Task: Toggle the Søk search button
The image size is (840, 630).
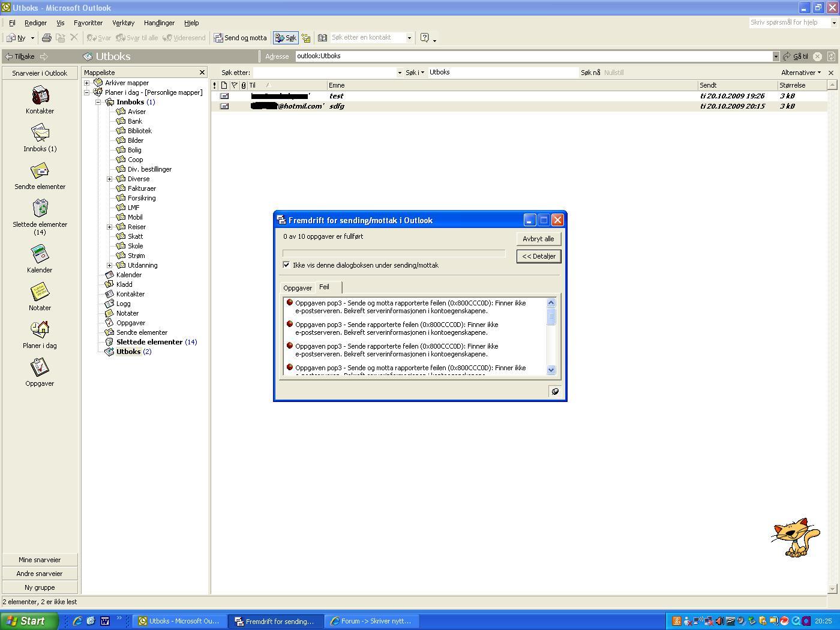Action: click(286, 38)
